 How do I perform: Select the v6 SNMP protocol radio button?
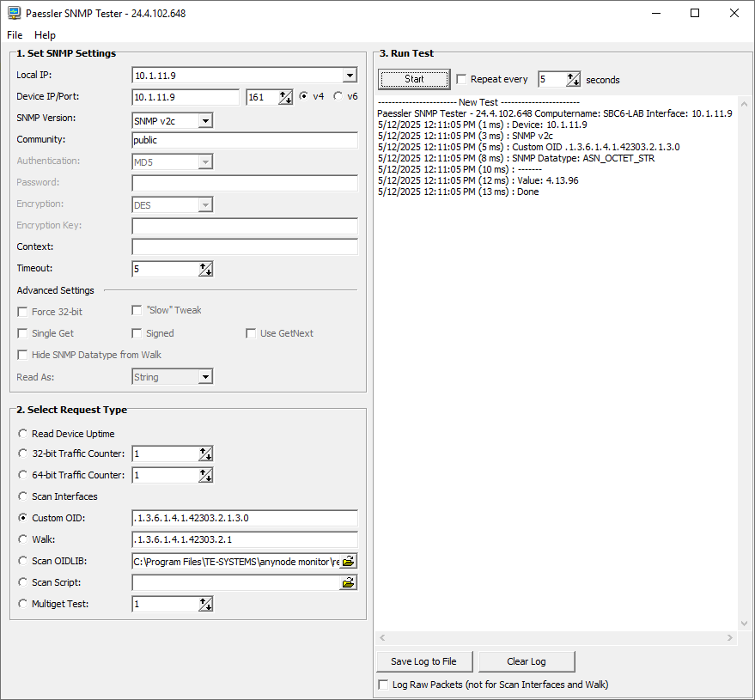(338, 96)
